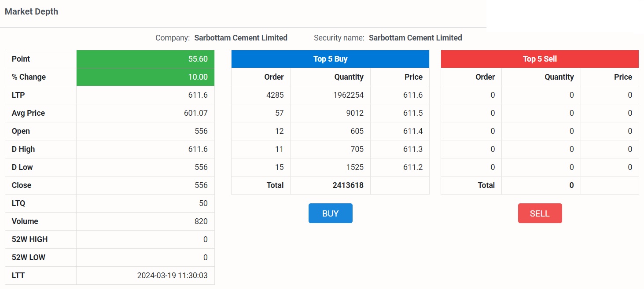The height and width of the screenshot is (294, 644).
Task: Click the LTQ label
Action: pos(18,203)
